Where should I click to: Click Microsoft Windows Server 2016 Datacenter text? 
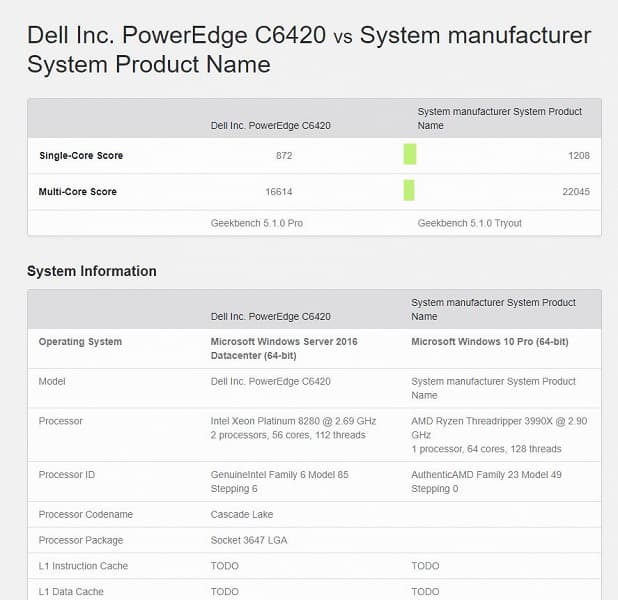tap(283, 348)
